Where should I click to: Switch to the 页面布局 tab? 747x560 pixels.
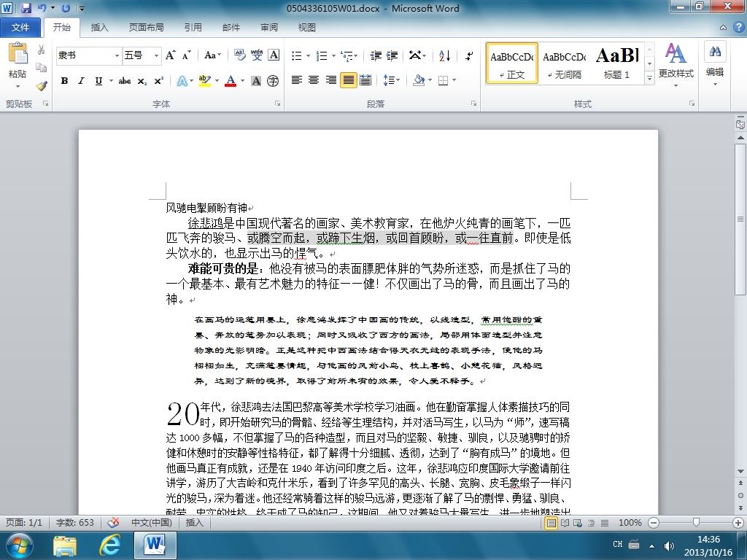[146, 28]
